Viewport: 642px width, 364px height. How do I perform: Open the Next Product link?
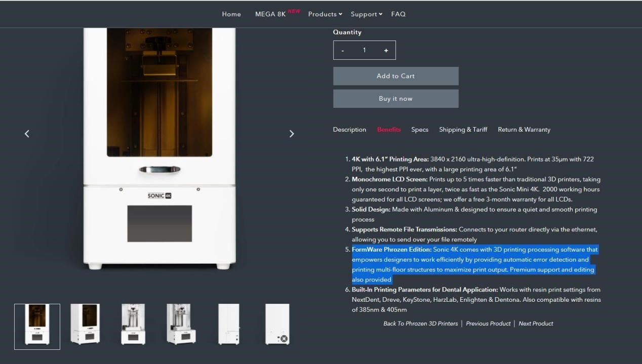point(536,323)
